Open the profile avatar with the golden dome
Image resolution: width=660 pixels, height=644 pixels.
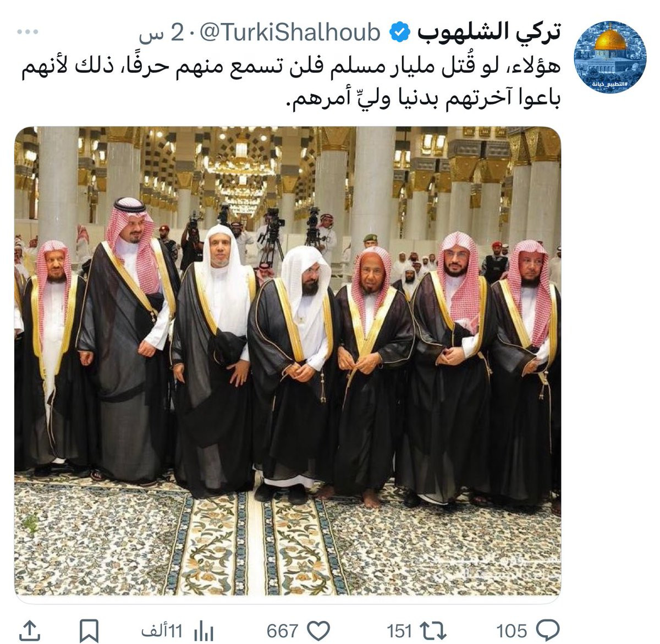tap(609, 58)
